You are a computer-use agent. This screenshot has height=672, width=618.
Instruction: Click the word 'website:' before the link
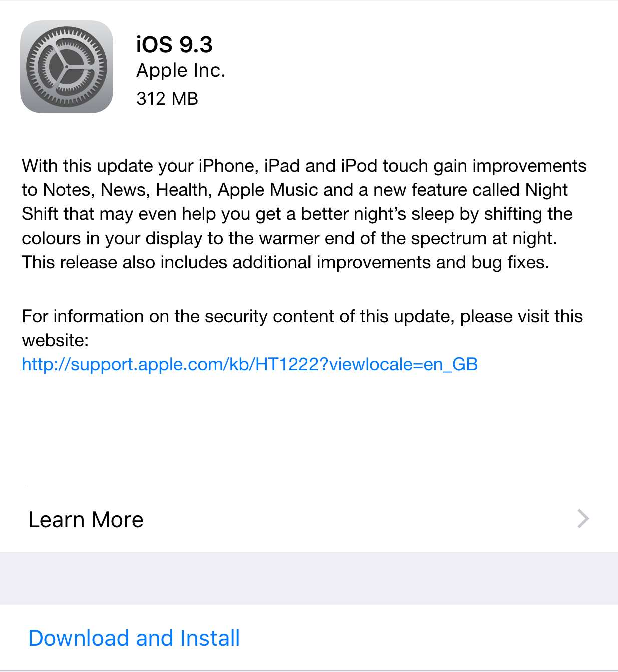pos(55,340)
